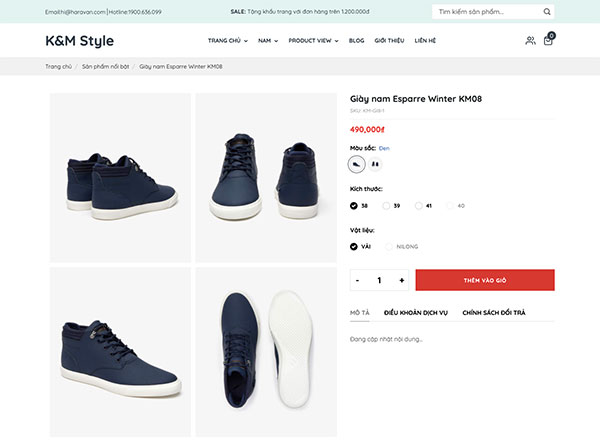Increase quantity with the plus button
The width and height of the screenshot is (600, 445).
click(x=401, y=280)
